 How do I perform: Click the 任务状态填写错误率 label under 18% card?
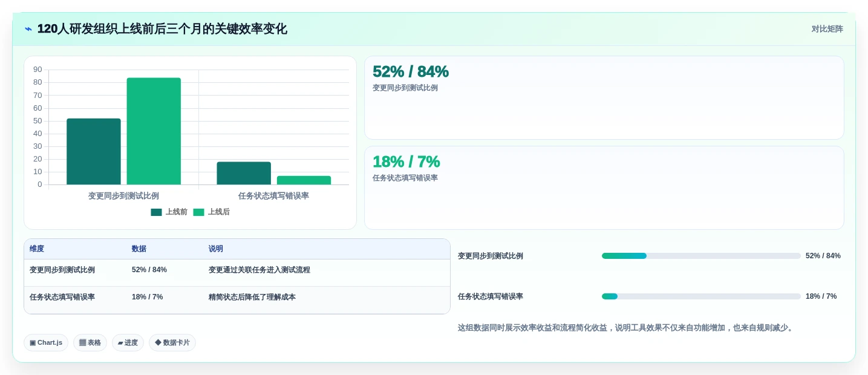click(x=405, y=178)
